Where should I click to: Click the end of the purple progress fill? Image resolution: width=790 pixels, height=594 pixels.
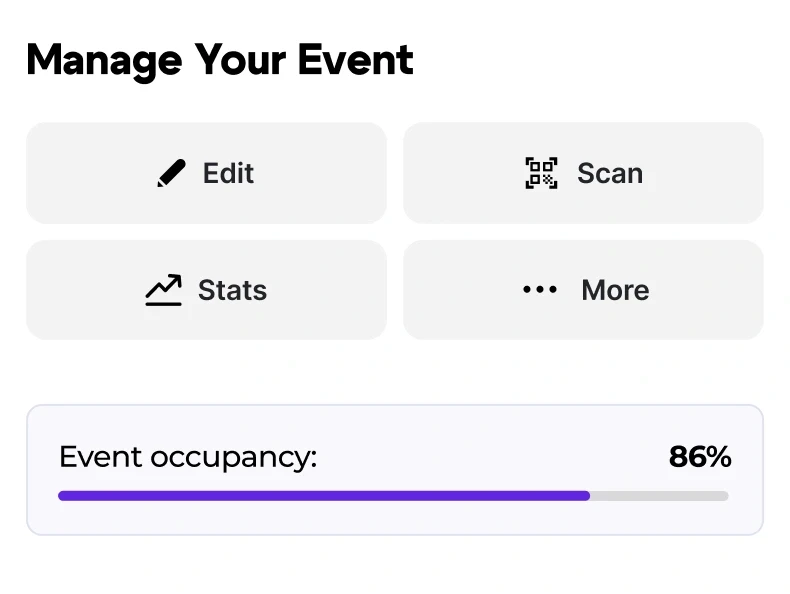(x=587, y=496)
